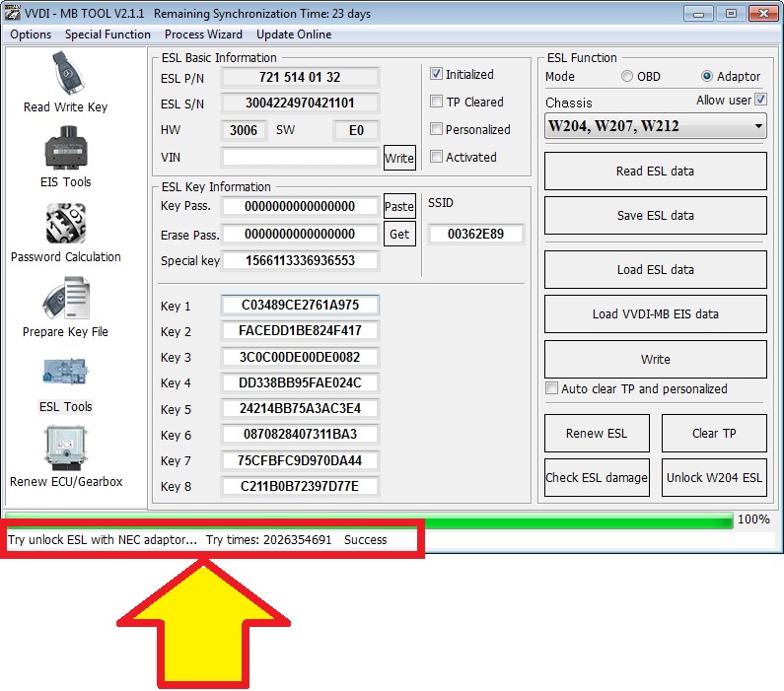This screenshot has height=691, width=784.
Task: Open the EIS Tools module icon
Action: click(65, 157)
